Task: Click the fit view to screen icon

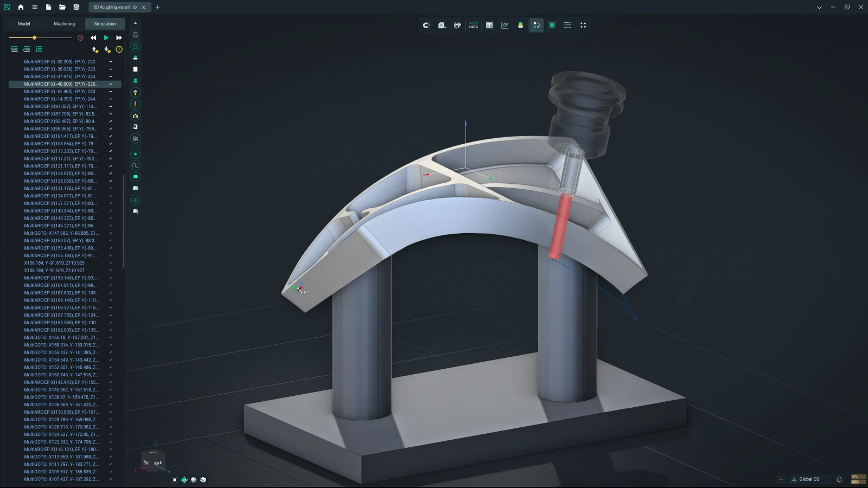Action: pyautogui.click(x=552, y=25)
